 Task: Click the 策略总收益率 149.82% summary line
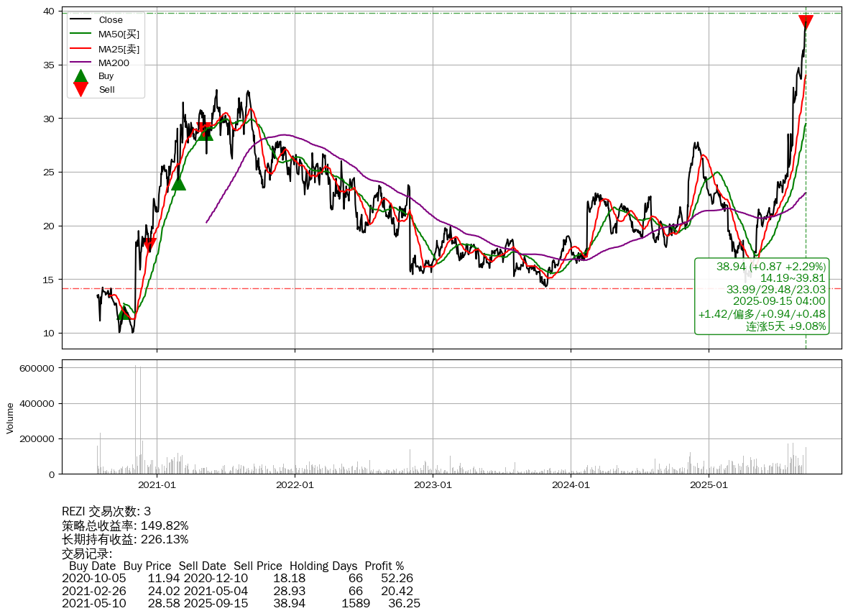pyautogui.click(x=125, y=525)
